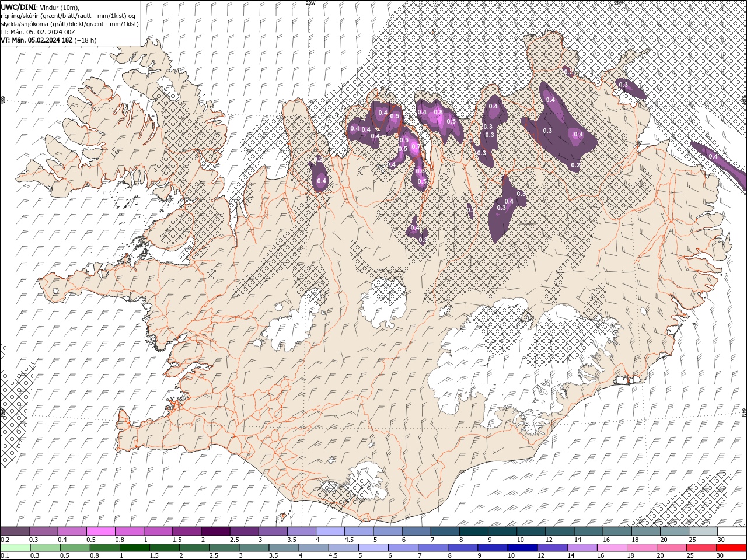Click the light pink 16 swatch in rain legend

click(x=612, y=548)
